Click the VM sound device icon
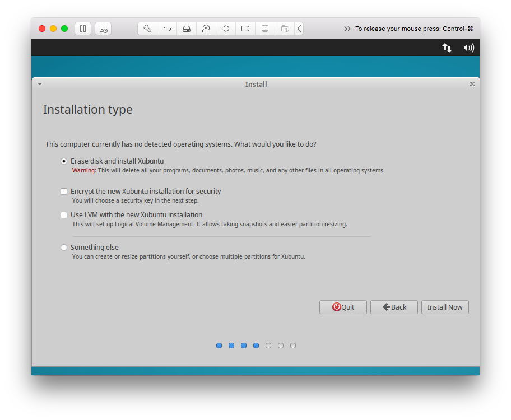The image size is (511, 420). pos(225,29)
